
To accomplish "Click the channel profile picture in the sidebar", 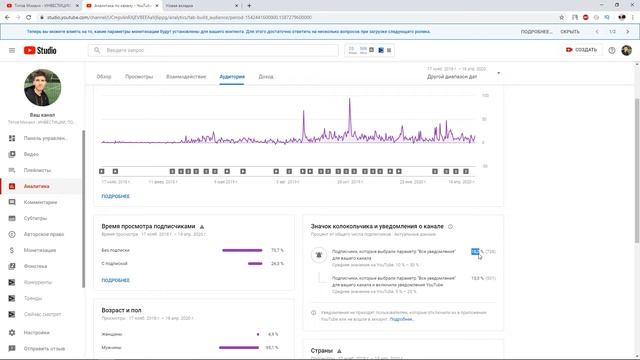I will click(x=42, y=88).
